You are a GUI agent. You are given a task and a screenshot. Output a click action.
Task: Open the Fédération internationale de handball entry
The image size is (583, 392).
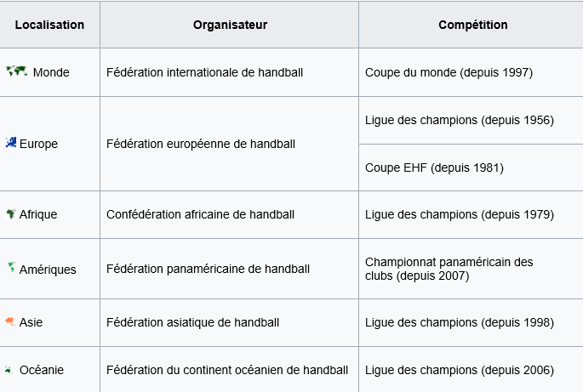[x=204, y=72]
